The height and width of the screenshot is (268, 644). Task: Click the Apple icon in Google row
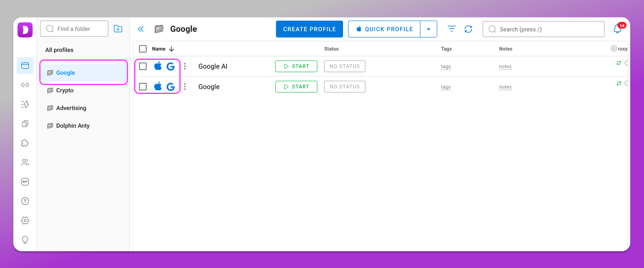click(x=158, y=86)
